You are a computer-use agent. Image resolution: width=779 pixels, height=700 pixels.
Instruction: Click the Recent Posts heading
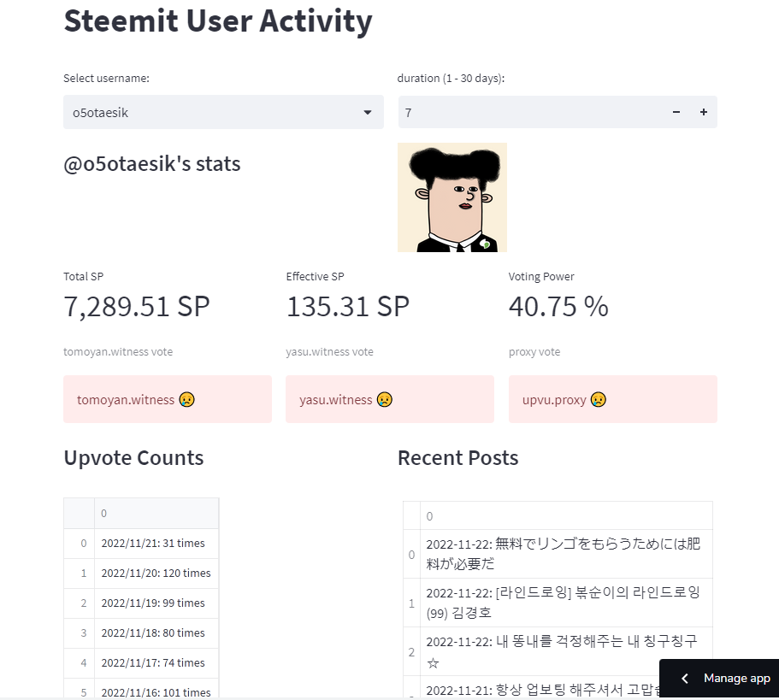tap(458, 458)
